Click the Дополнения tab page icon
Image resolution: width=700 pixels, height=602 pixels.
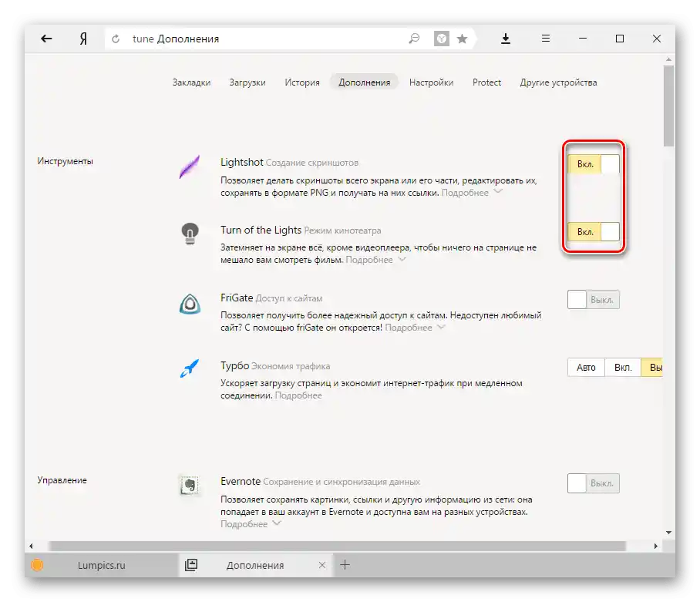pyautogui.click(x=191, y=564)
